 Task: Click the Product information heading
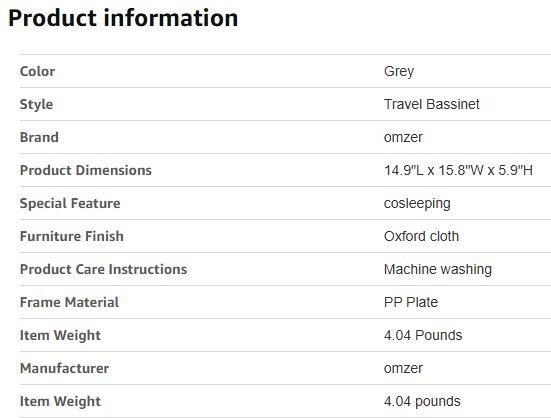(123, 18)
